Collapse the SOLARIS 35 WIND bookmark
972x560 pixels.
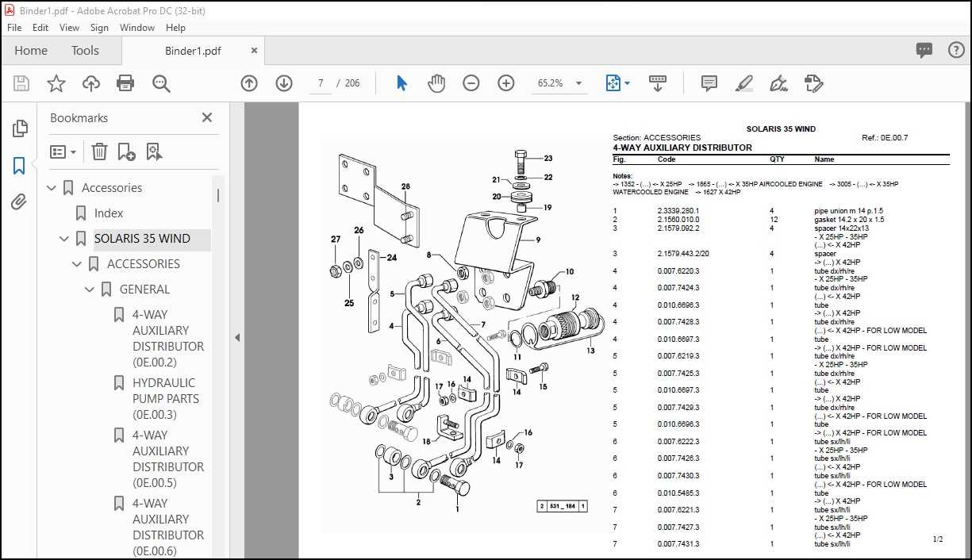(65, 239)
